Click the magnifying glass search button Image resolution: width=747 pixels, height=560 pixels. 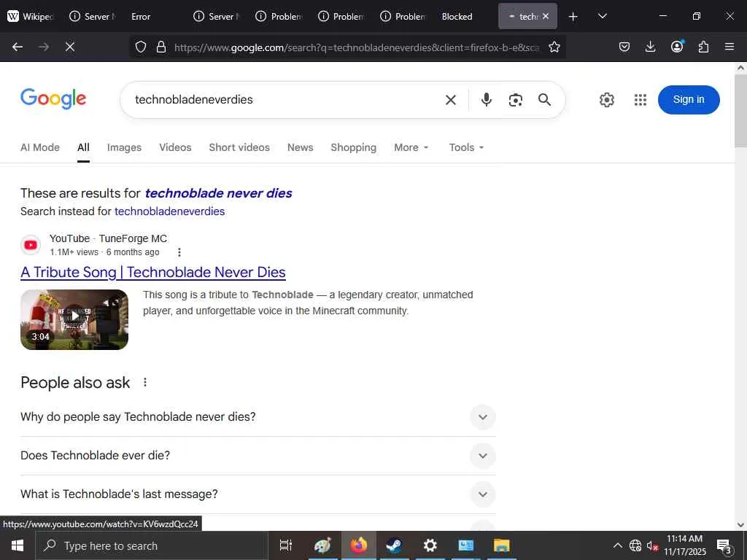coord(544,99)
